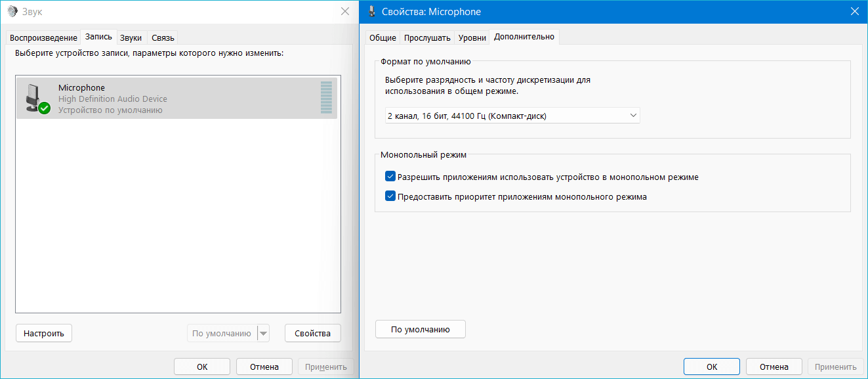This screenshot has height=379, width=868.
Task: Restore defaults with По умолчанию button
Action: point(420,329)
